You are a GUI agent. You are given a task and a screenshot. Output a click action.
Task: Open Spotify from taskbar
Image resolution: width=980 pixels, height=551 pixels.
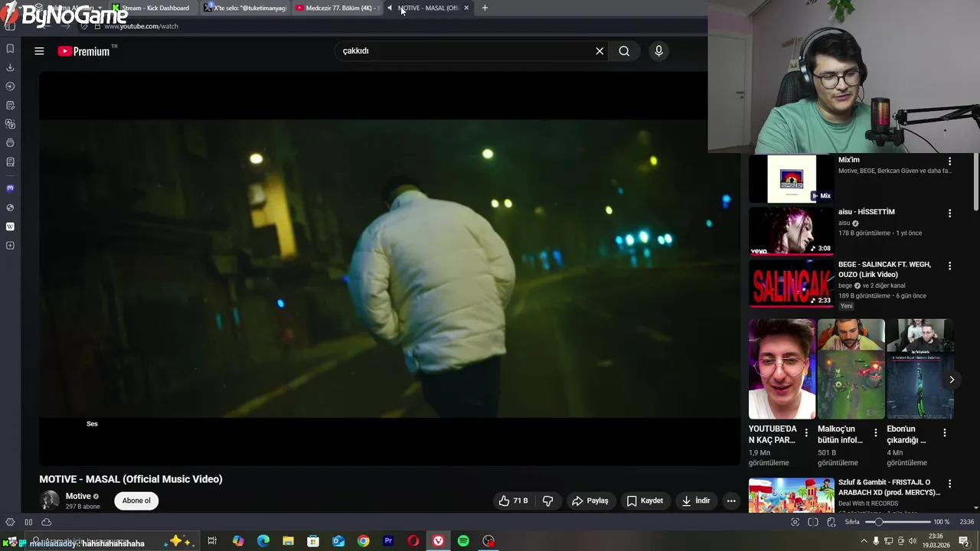pos(463,541)
